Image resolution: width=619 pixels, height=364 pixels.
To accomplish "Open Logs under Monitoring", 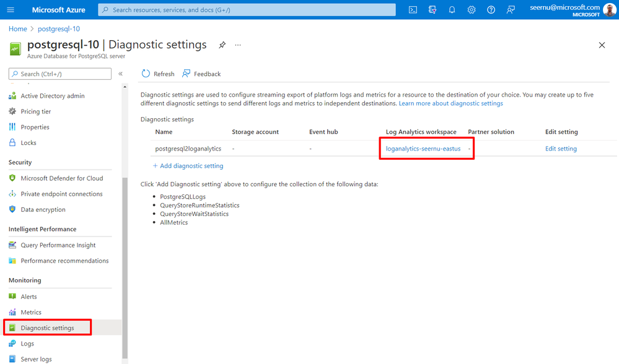I will pos(27,344).
